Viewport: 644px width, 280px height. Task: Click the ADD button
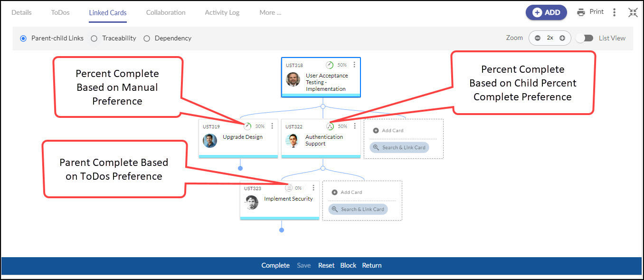(x=546, y=12)
